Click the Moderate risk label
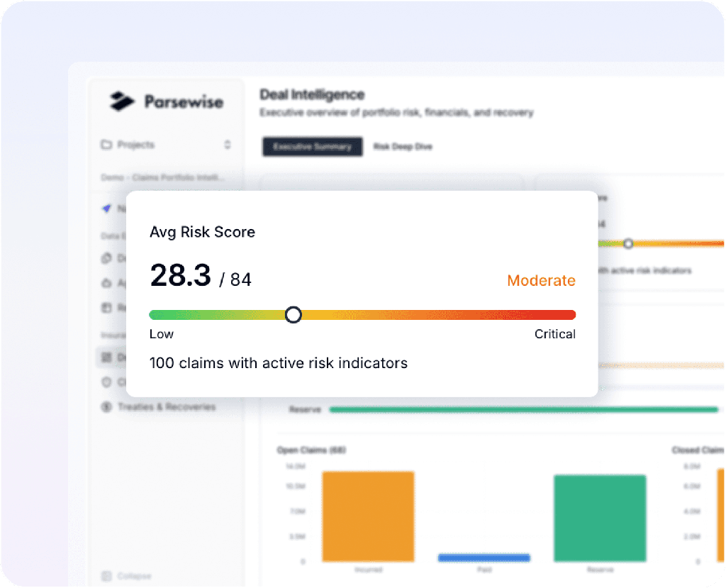The width and height of the screenshot is (726, 588). (x=541, y=280)
